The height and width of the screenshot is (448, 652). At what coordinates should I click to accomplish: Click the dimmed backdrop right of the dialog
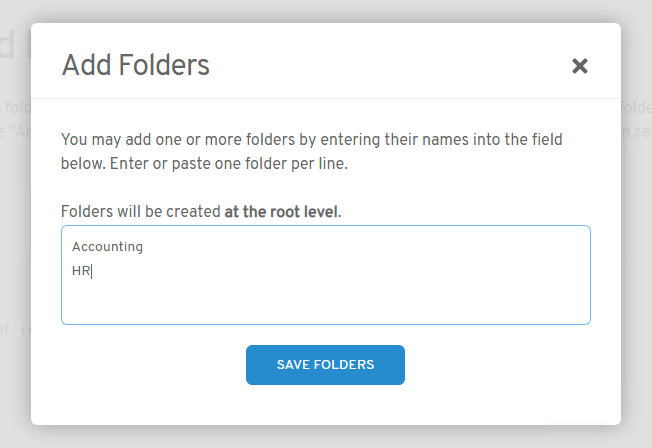tap(637, 250)
